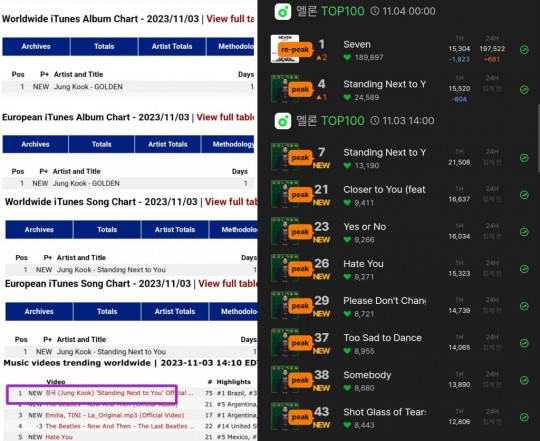Select Totals under Worldwide iTunes Song Chart

click(x=107, y=230)
